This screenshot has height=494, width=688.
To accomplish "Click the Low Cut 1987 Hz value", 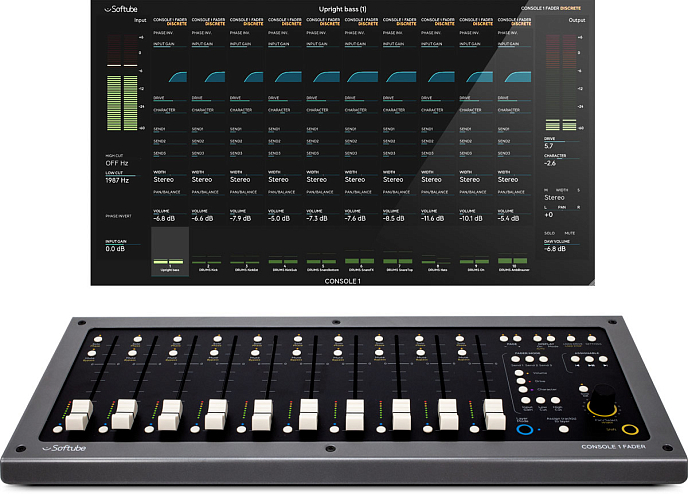I will [117, 180].
